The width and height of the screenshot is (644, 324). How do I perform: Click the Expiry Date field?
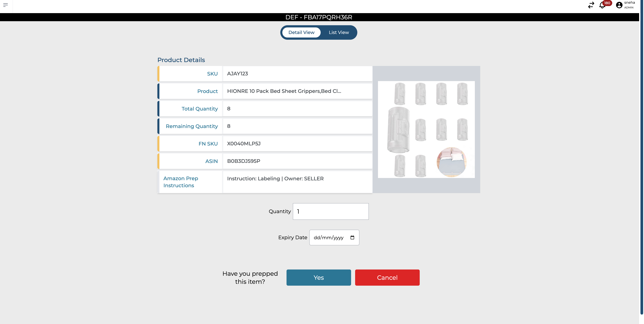click(x=329, y=237)
